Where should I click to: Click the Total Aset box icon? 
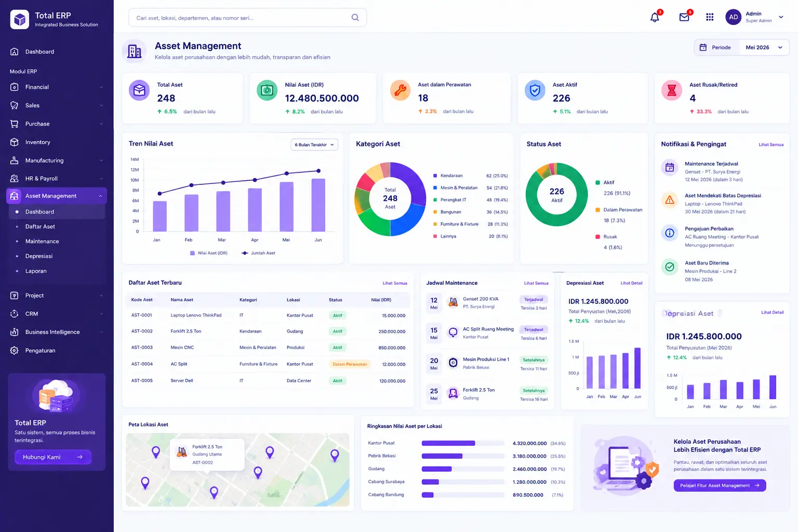(x=139, y=90)
